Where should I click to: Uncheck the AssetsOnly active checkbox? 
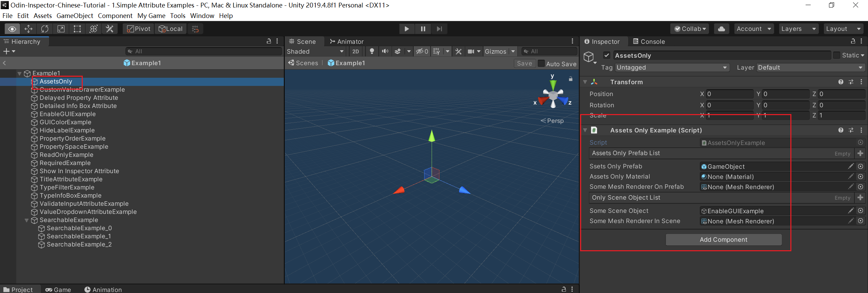(x=607, y=55)
